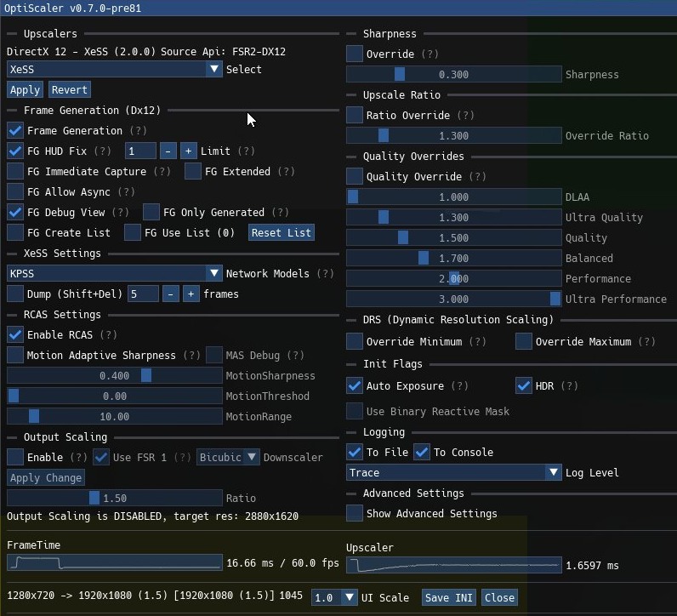Enable the FG Extended checkbox
Viewport: 677px width, 616px height.
tap(192, 172)
